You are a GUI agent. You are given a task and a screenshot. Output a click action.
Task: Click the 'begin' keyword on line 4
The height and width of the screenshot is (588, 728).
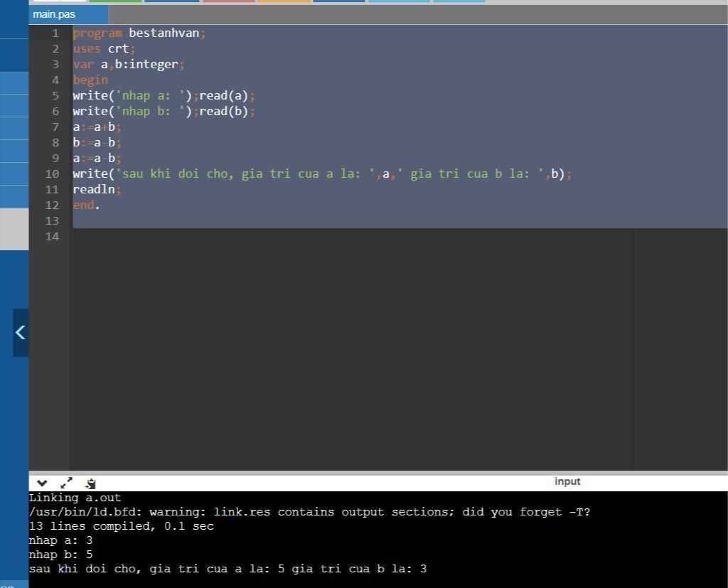click(x=90, y=80)
